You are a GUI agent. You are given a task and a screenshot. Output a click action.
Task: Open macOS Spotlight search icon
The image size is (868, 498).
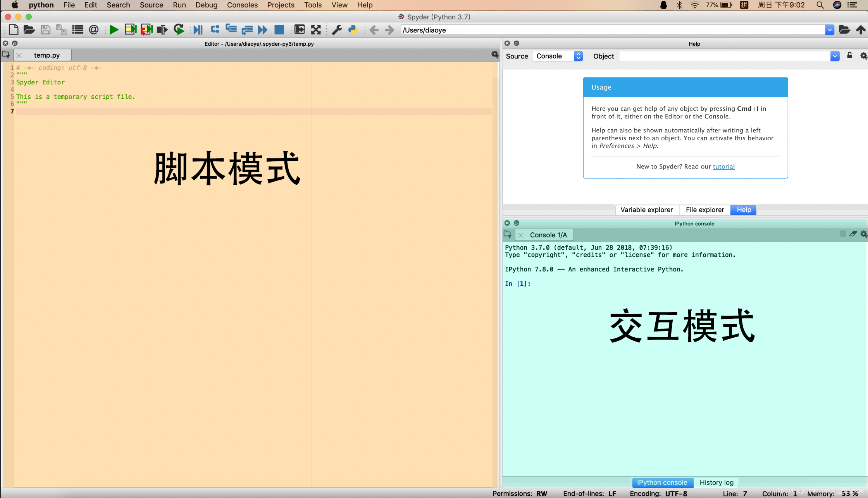point(820,5)
